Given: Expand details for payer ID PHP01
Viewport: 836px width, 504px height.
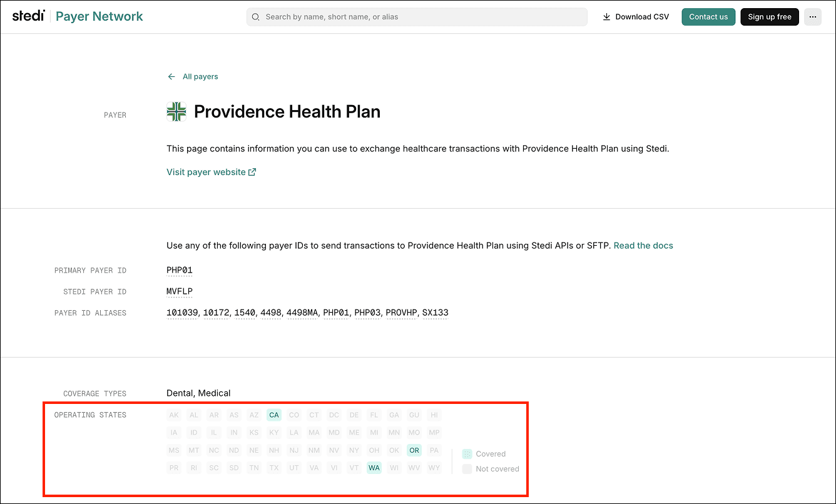Looking at the screenshot, I should (179, 270).
